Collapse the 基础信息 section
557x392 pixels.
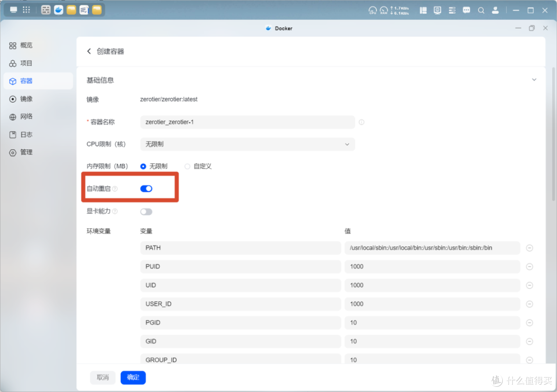(534, 79)
